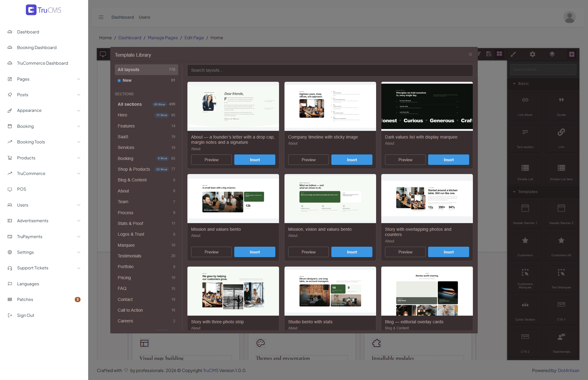Viewport: 588px width, 380px height.
Task: Open the settings gear panel icon
Action: [533, 54]
